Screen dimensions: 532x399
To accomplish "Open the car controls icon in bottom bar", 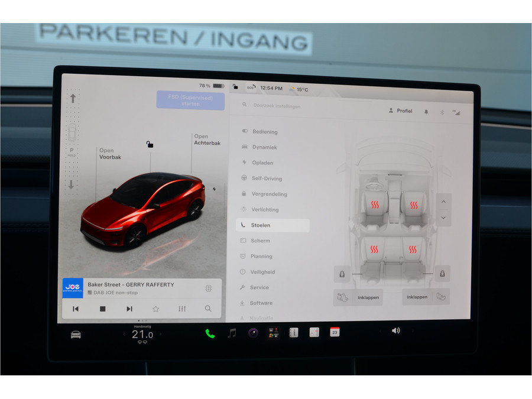I will [76, 335].
